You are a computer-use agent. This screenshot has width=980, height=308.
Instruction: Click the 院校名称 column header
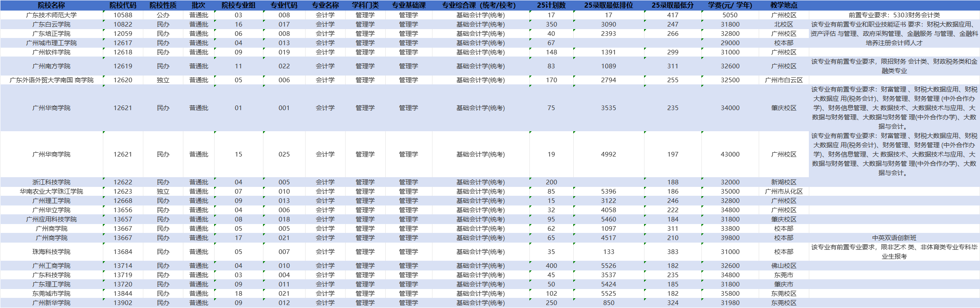pyautogui.click(x=51, y=5)
